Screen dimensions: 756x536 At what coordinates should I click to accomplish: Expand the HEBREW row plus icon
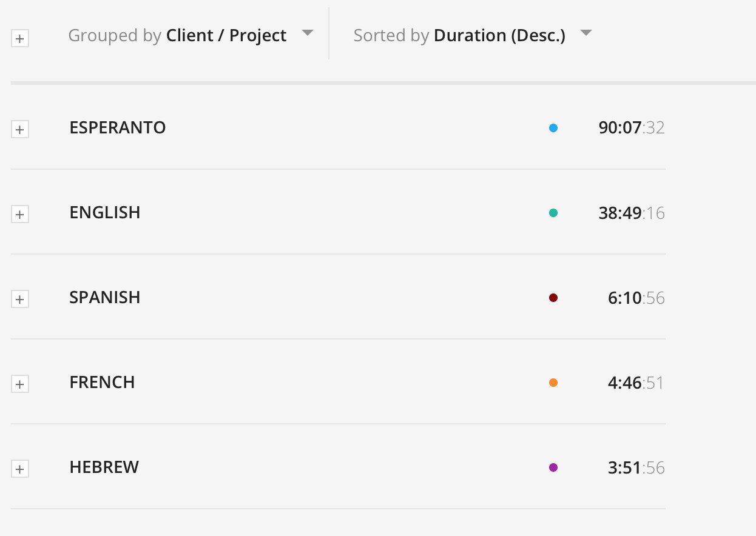pos(20,469)
